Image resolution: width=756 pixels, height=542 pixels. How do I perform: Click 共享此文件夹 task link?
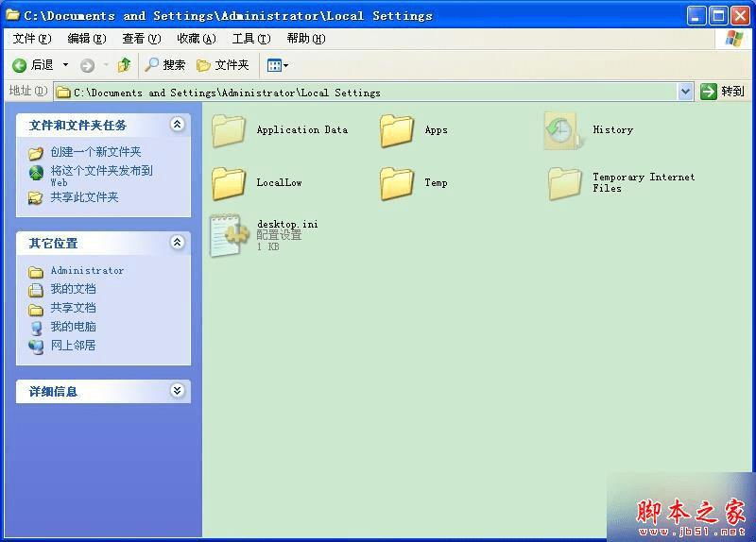click(84, 197)
